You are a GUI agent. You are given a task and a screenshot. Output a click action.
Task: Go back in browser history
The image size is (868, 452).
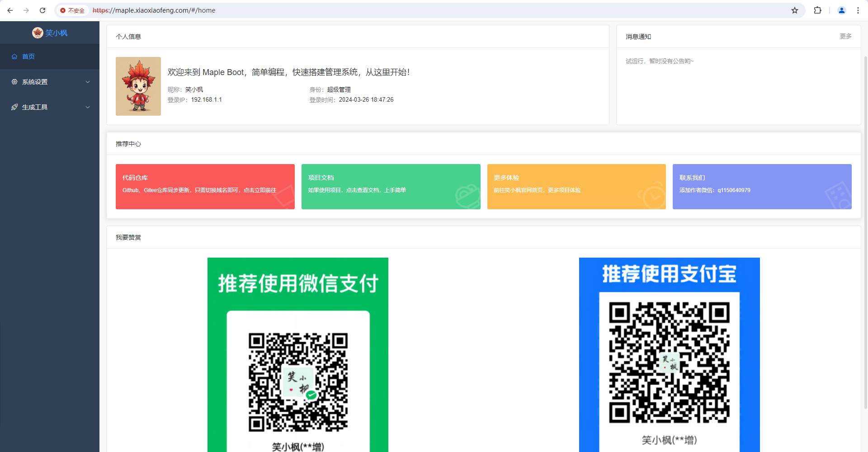coord(10,10)
